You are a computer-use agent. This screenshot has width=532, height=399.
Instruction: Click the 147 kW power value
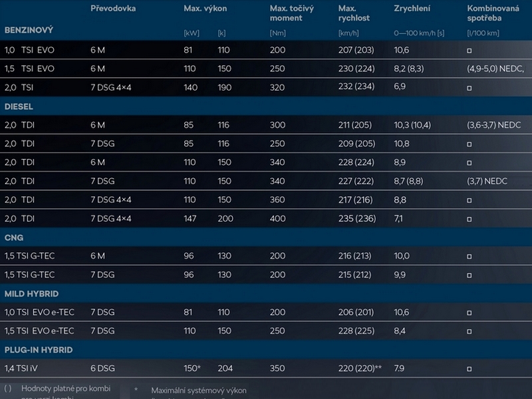190,219
